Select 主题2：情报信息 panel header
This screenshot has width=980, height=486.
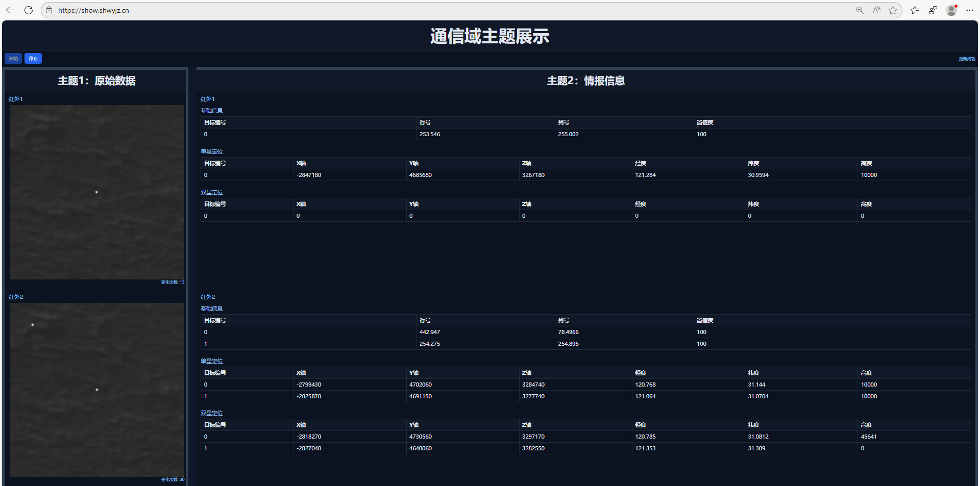tap(585, 81)
